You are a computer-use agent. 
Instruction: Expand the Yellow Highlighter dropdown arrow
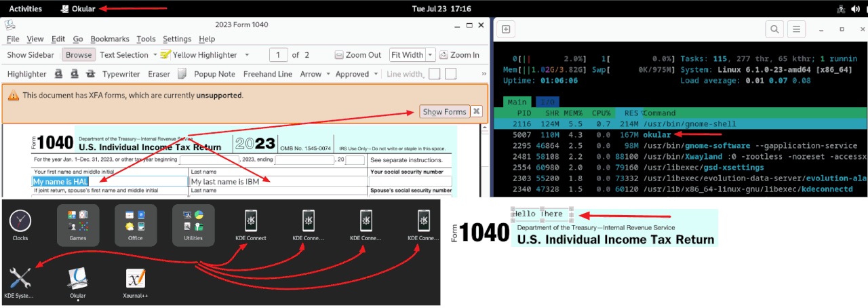point(247,55)
